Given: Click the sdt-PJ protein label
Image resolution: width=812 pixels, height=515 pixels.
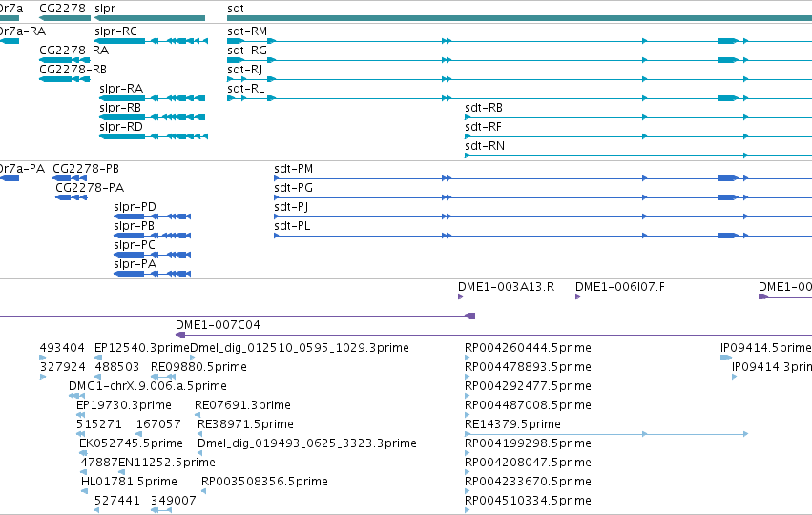Looking at the screenshot, I should pos(292,207).
